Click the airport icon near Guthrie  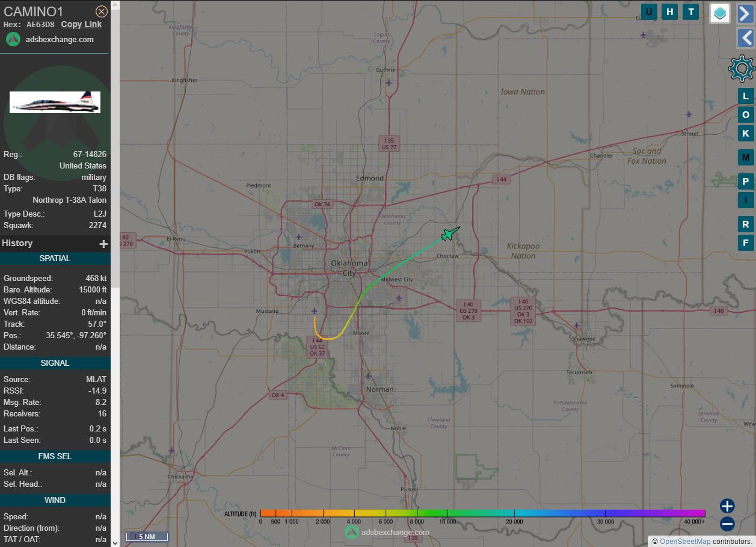coord(389,82)
